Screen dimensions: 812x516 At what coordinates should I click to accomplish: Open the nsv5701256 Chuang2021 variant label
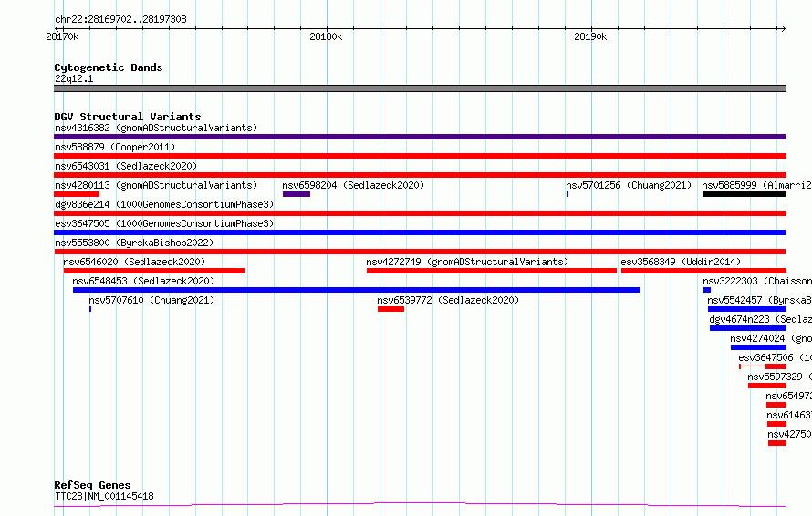pos(629,185)
